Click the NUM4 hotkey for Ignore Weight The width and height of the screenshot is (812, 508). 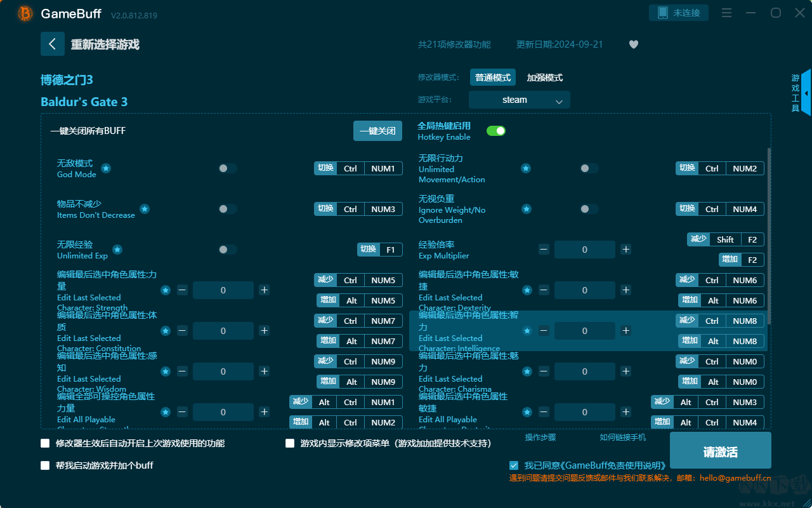(x=745, y=209)
